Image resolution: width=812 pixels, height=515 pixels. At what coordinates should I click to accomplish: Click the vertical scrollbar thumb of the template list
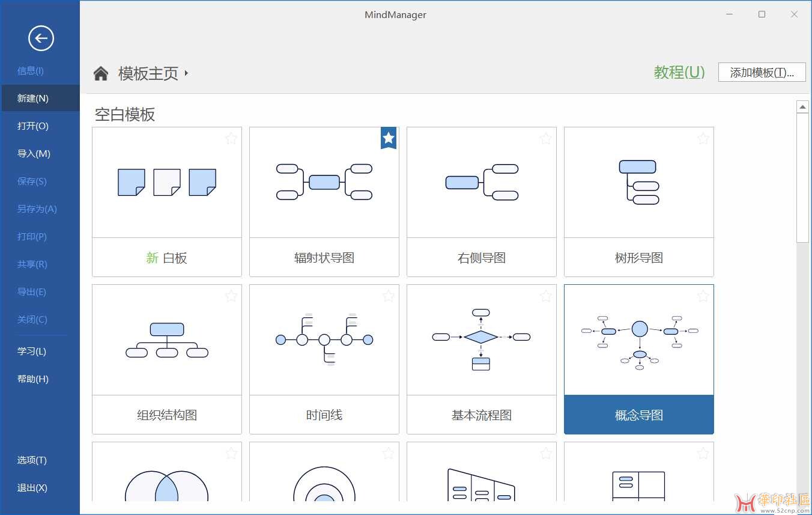click(802, 178)
